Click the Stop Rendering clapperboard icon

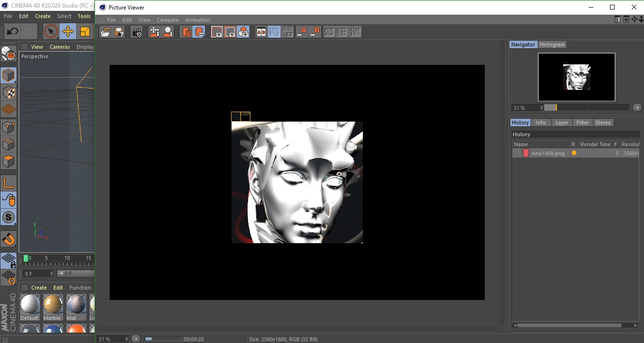pos(137,32)
